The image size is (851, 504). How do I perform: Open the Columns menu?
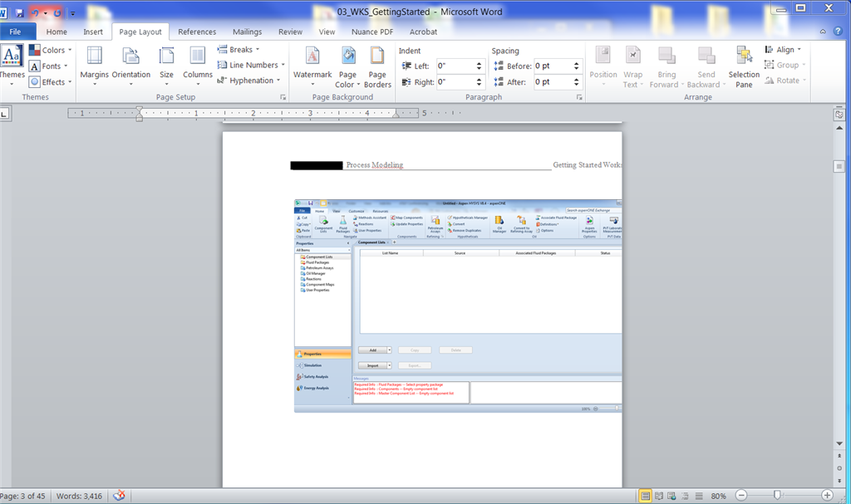198,66
